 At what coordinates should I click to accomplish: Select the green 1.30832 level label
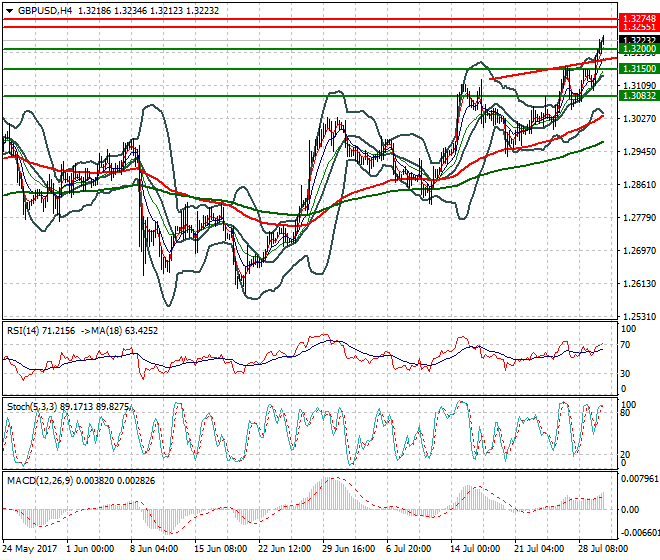[x=639, y=96]
